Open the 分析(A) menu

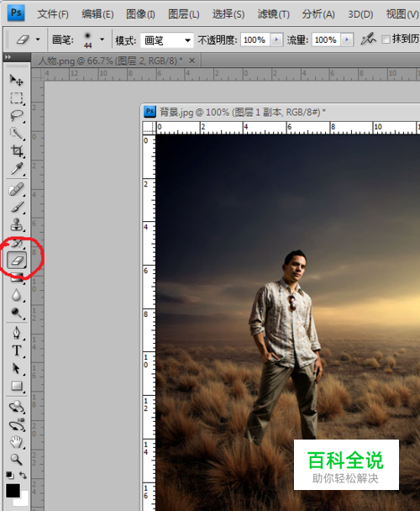point(318,14)
